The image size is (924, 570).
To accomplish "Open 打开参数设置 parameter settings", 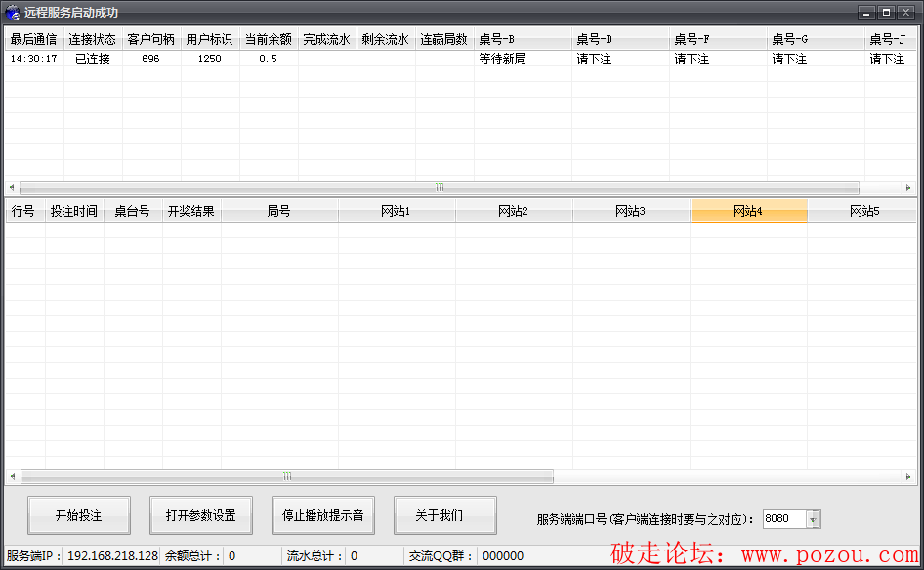I will click(201, 515).
